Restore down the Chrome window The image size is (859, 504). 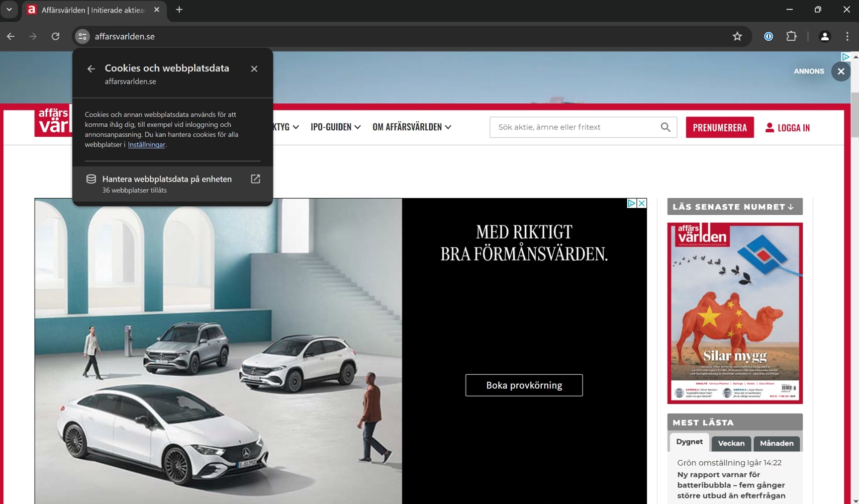coord(818,9)
